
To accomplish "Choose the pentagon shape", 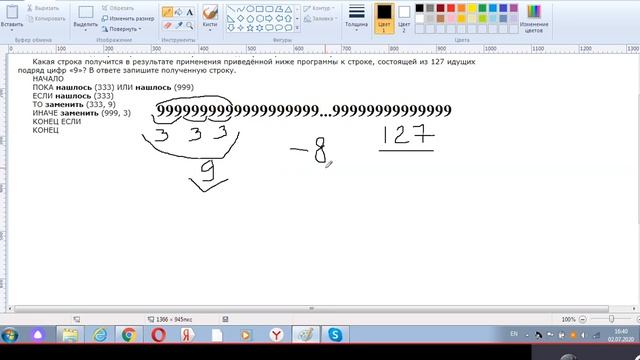I will (250, 19).
